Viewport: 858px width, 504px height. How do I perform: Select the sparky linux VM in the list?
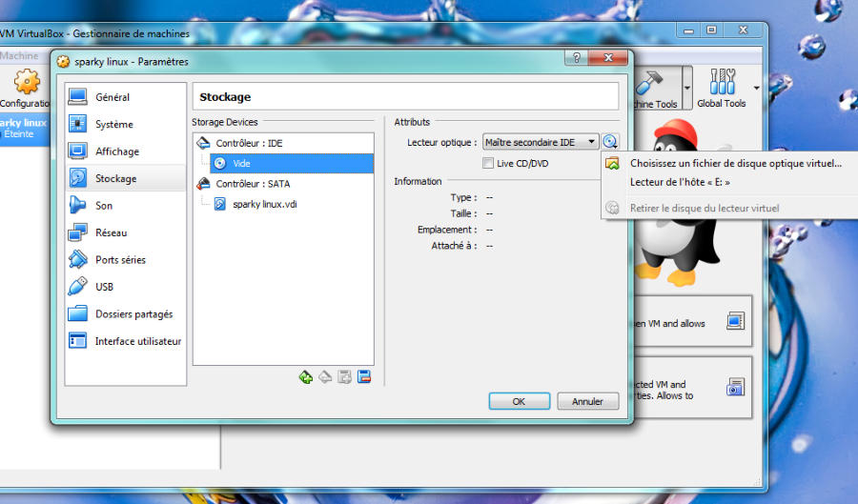pos(25,129)
